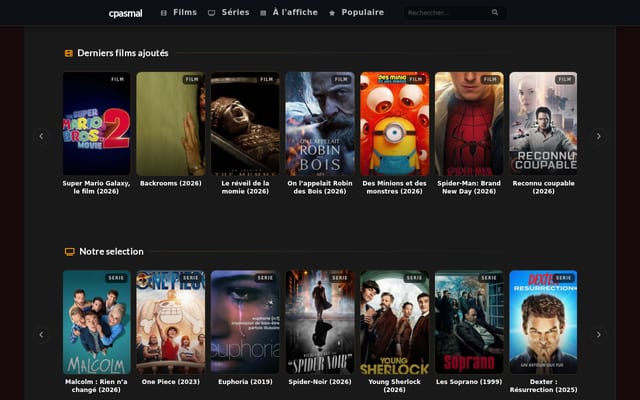Click title Spider-Man: Brand New Day (2026)

(x=469, y=187)
